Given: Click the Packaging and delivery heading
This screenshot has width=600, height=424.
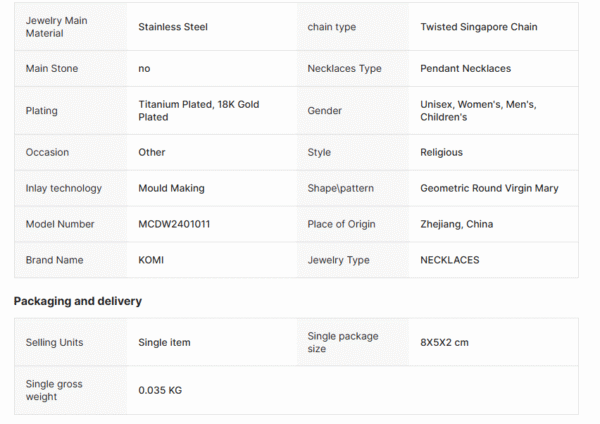Looking at the screenshot, I should coord(78,301).
